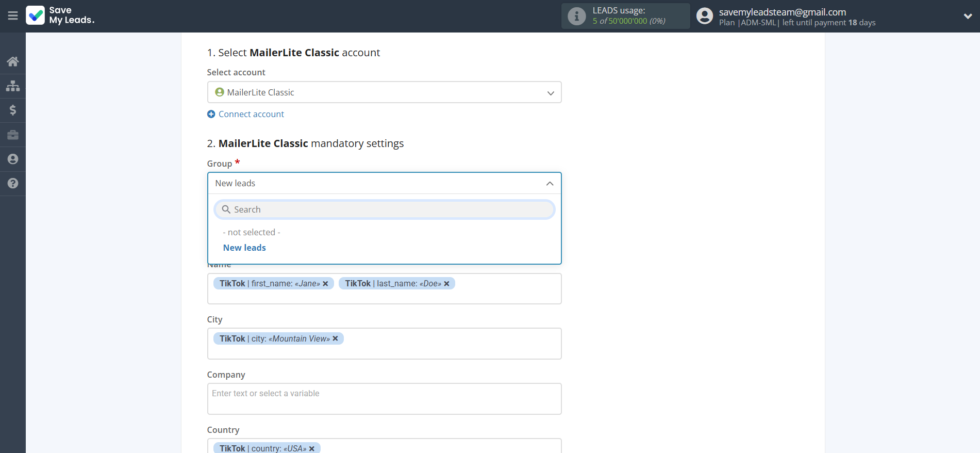980x453 pixels.
Task: Click the TikTok last_name variable tag
Action: tap(396, 283)
